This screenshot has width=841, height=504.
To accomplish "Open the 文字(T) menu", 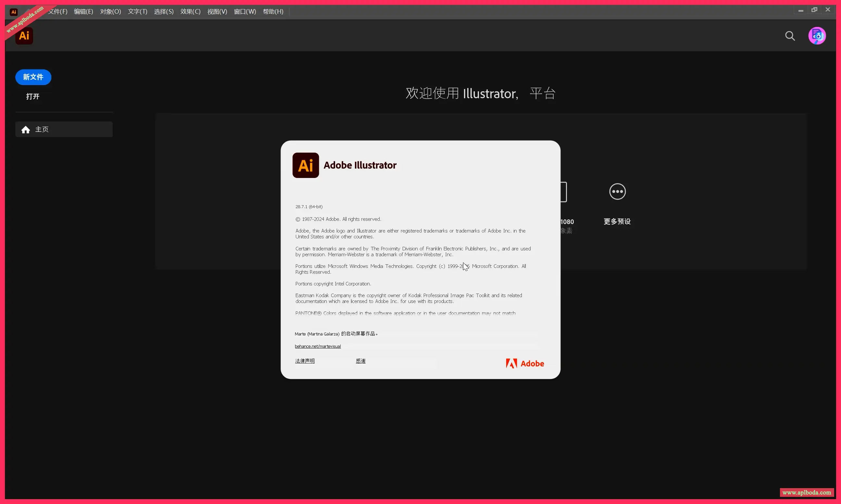I will (137, 12).
